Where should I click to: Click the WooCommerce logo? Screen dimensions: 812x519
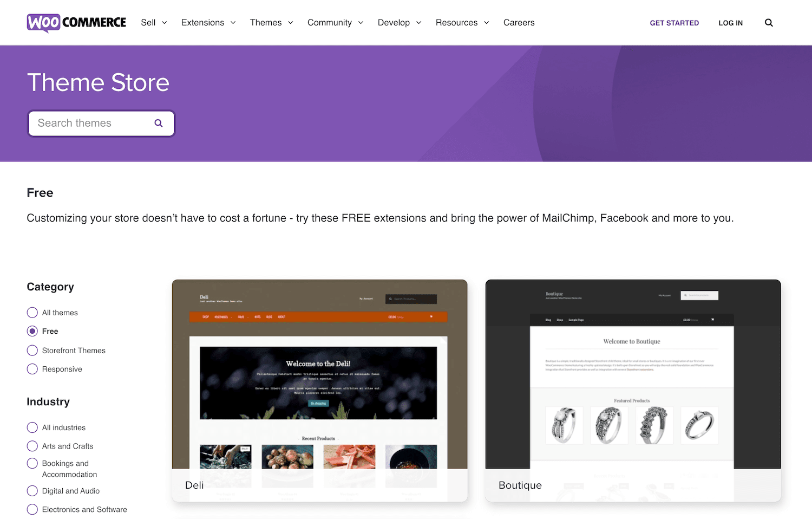76,22
